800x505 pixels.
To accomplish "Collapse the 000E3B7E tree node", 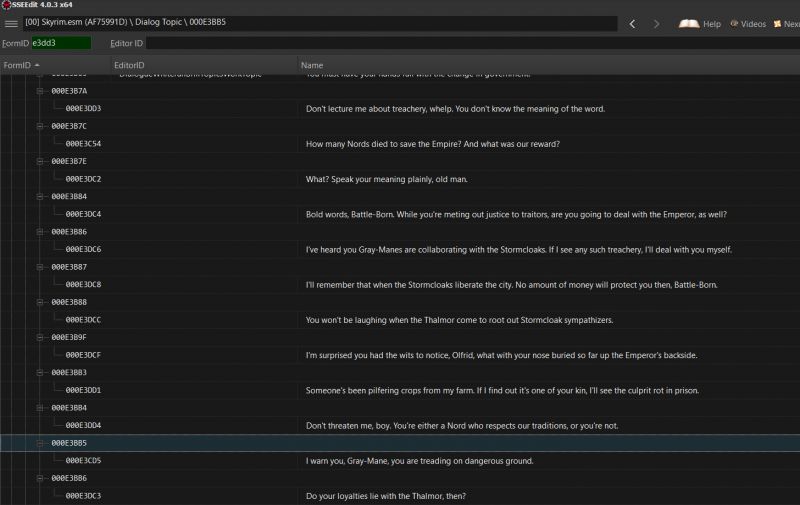I will pyautogui.click(x=40, y=162).
